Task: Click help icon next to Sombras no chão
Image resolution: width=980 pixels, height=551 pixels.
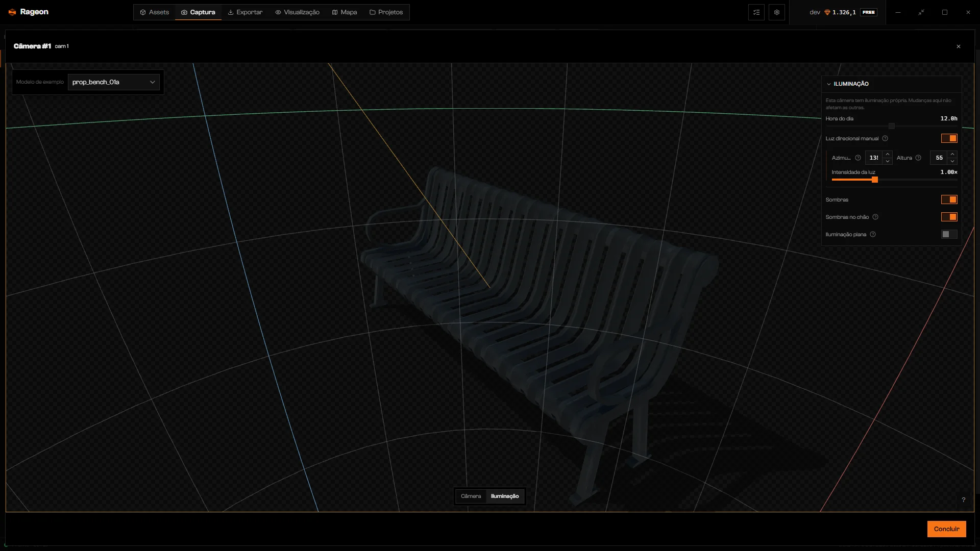Action: coord(875,217)
